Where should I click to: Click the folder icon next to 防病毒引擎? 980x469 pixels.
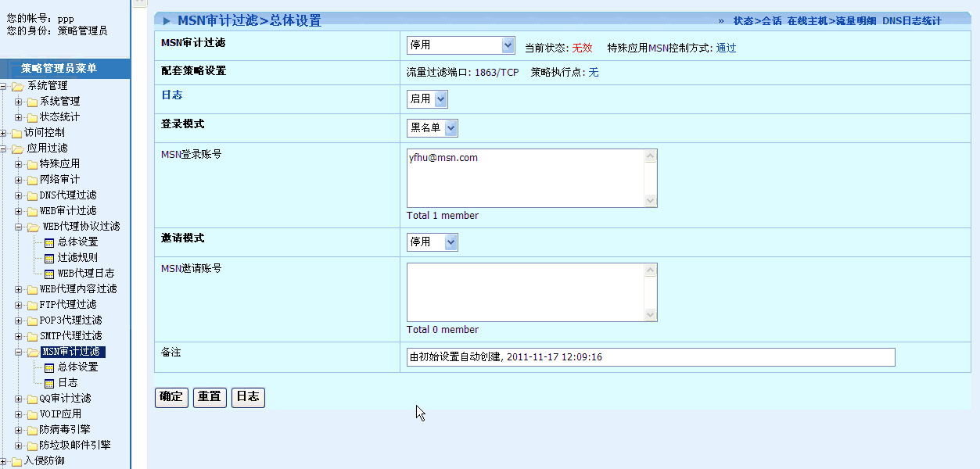[x=32, y=430]
